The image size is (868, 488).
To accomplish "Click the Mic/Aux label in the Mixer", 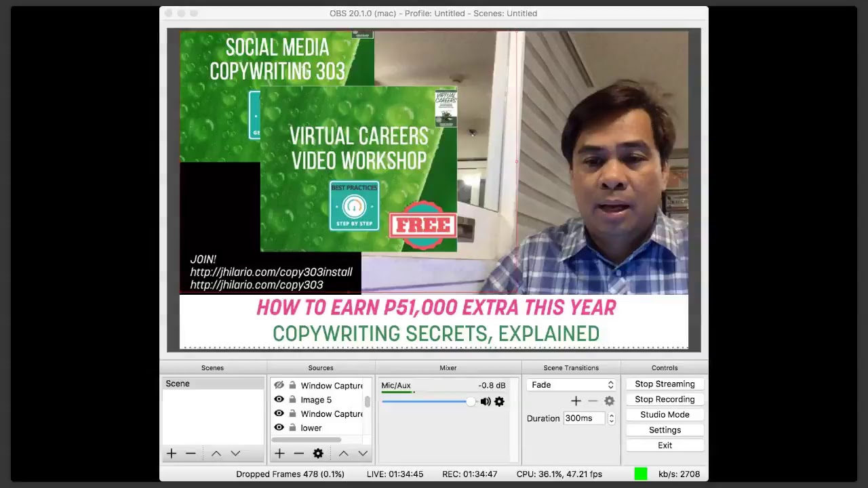I will click(x=396, y=386).
